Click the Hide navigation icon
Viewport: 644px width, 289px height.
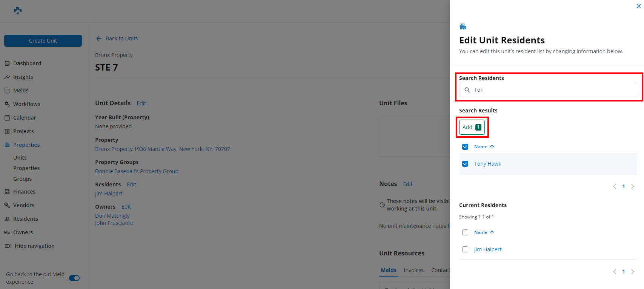click(8, 246)
